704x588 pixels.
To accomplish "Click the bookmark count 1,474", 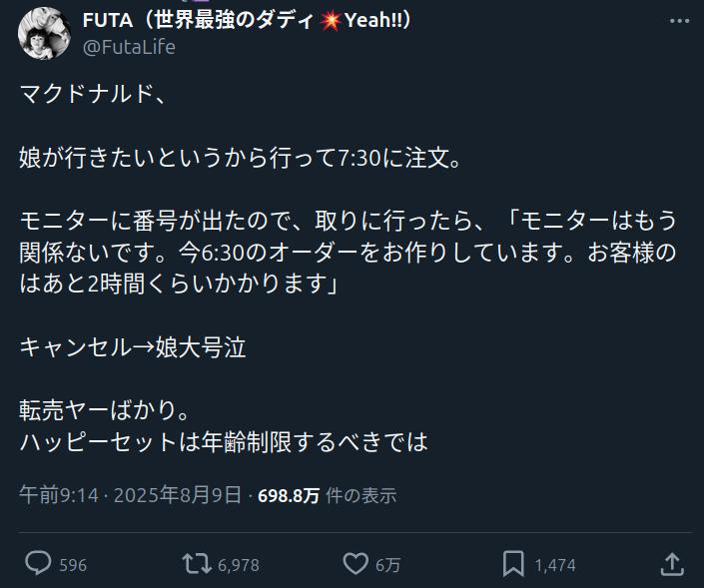I will coord(555,565).
